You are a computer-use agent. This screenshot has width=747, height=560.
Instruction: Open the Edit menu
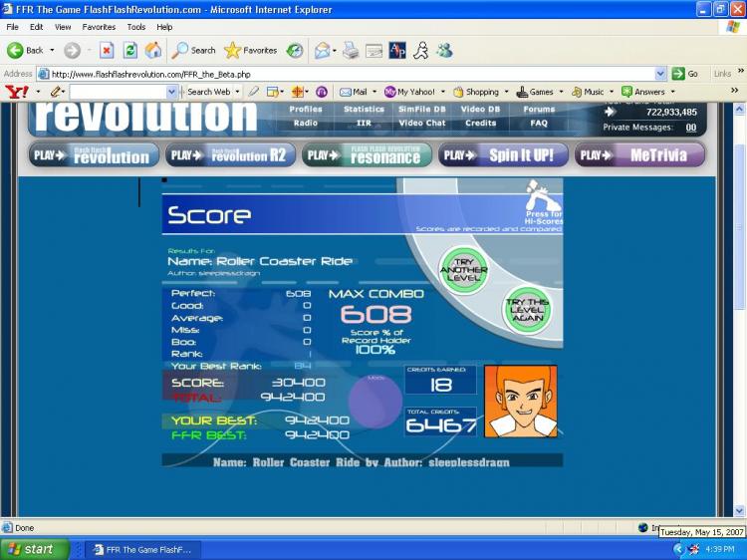[x=36, y=27]
